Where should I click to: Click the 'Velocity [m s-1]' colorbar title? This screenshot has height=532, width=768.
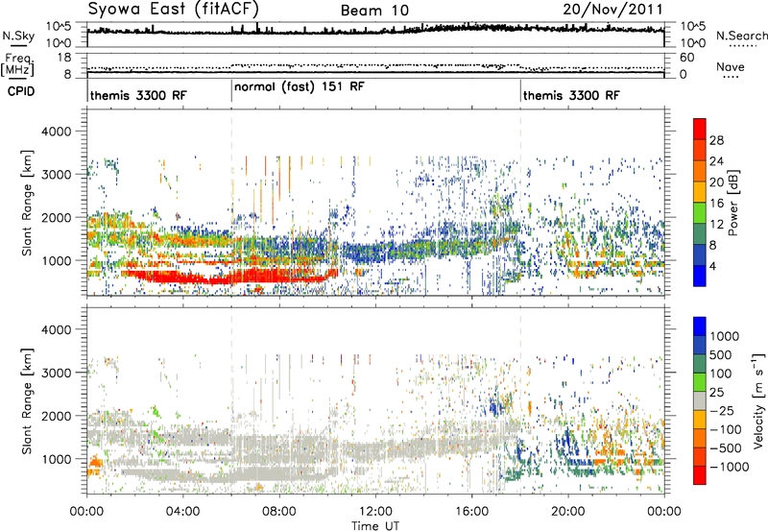coord(758,400)
